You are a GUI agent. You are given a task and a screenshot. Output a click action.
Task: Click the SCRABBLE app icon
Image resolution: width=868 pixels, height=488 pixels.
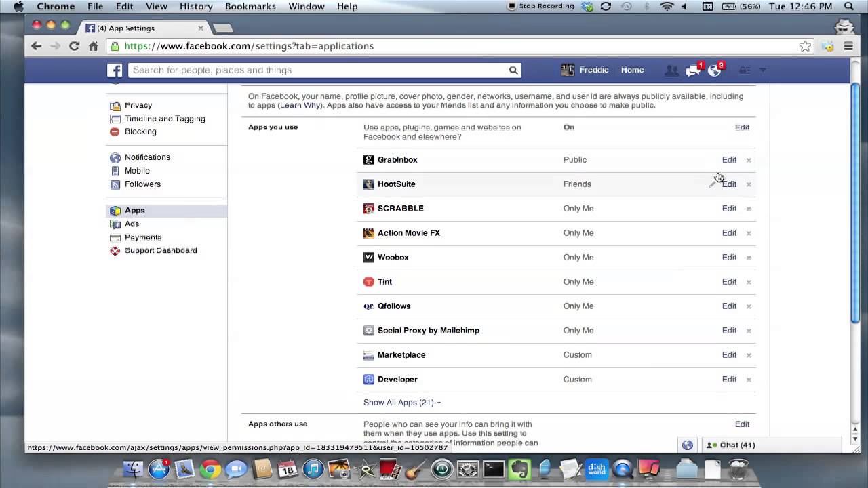[x=369, y=209]
